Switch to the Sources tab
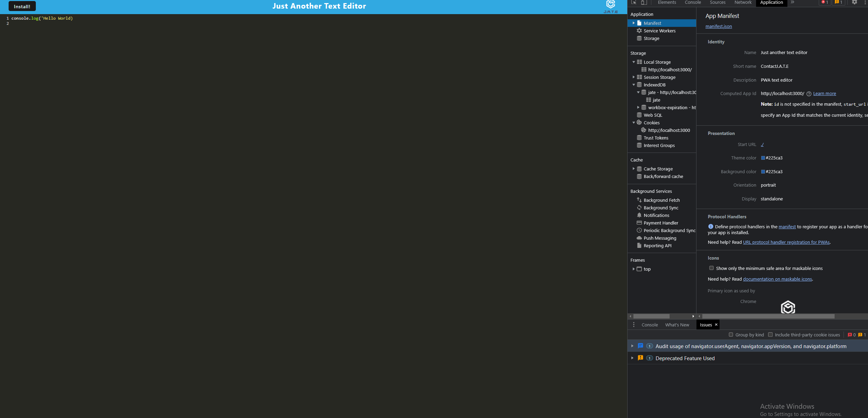 (x=717, y=2)
